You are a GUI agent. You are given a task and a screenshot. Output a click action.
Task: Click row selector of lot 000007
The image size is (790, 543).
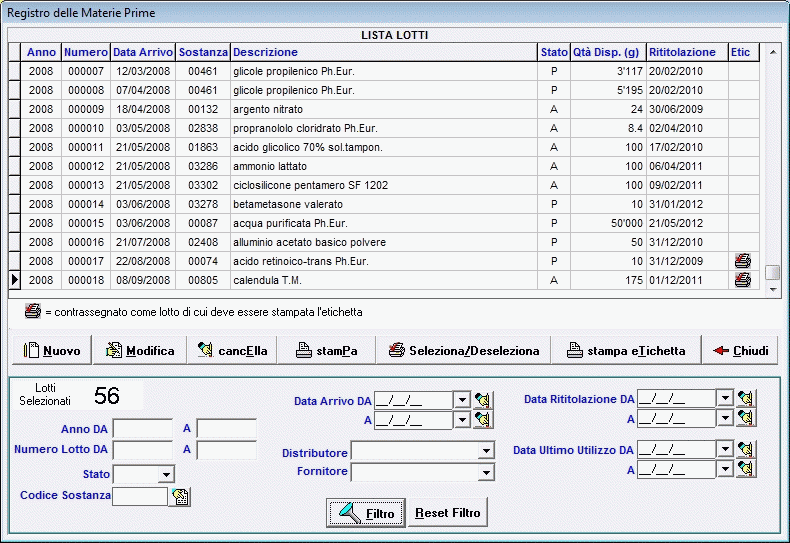click(x=15, y=71)
